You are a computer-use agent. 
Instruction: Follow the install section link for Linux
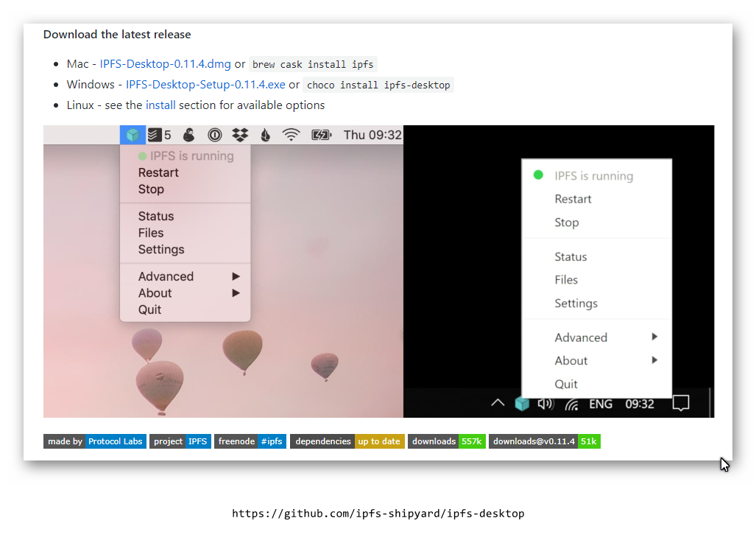click(x=160, y=105)
